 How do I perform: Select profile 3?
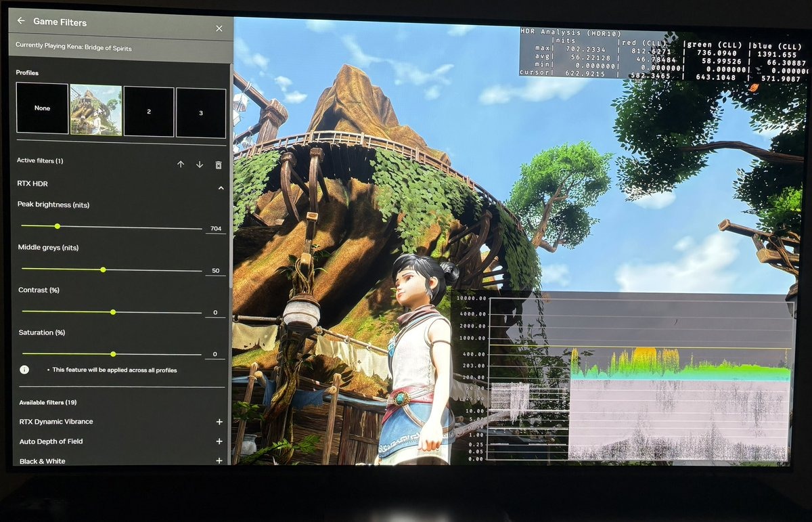tap(201, 113)
